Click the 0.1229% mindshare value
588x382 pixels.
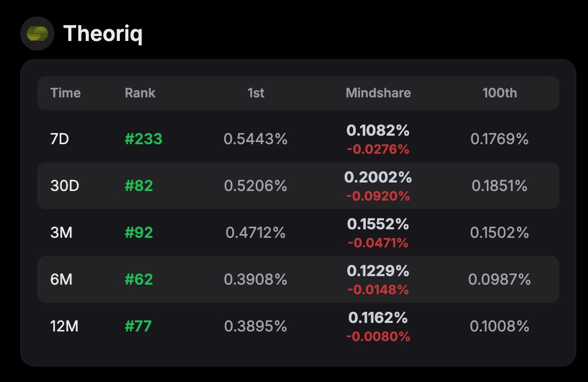378,271
